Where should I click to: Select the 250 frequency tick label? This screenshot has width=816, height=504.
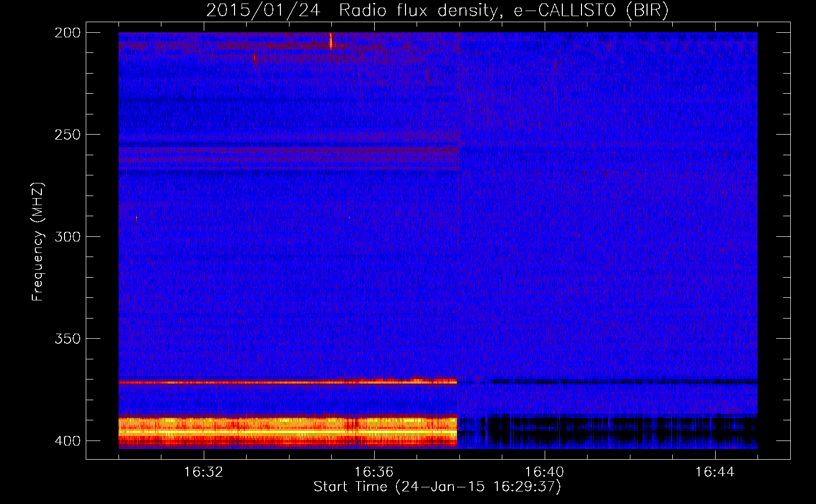point(68,135)
